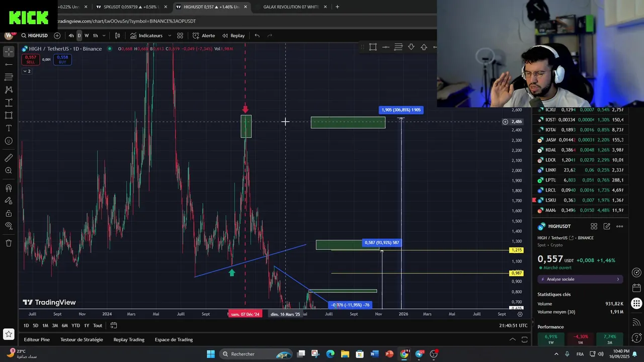Toggle magnet mode in left toolbar

[x=9, y=188]
